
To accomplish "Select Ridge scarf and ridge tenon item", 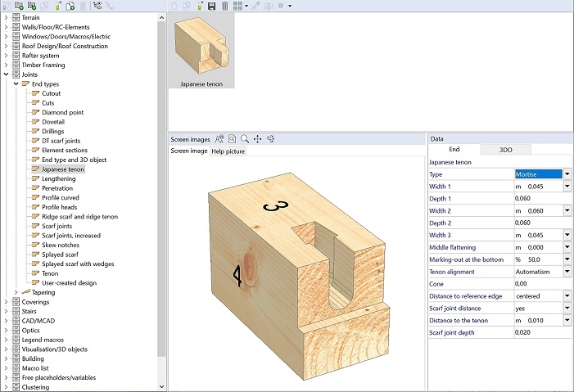I will click(x=79, y=217).
